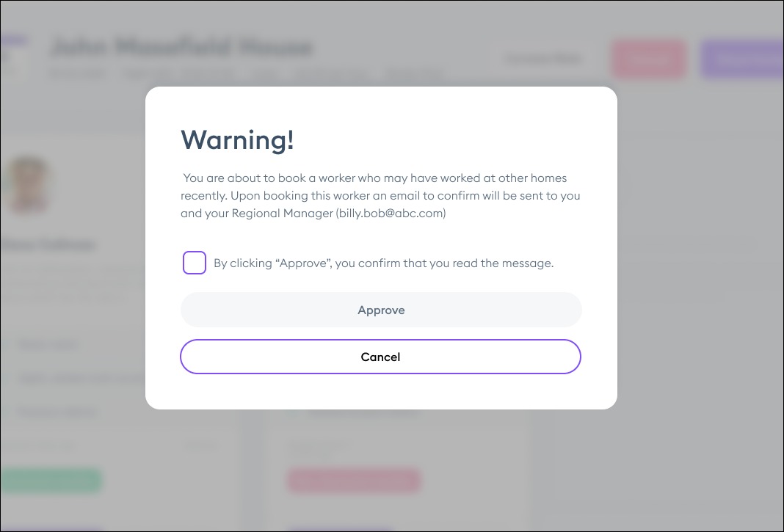Click the warning message paragraph text
784x532 pixels.
380,196
